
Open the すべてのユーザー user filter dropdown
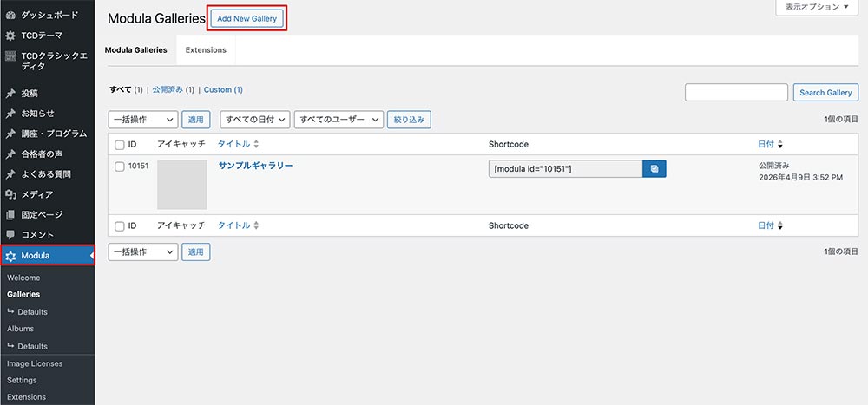tap(339, 120)
